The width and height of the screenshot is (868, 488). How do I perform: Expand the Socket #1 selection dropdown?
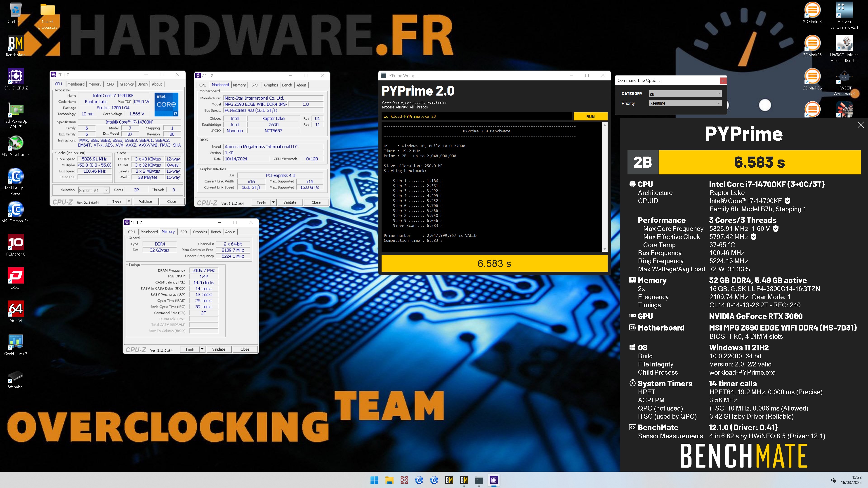tap(93, 190)
